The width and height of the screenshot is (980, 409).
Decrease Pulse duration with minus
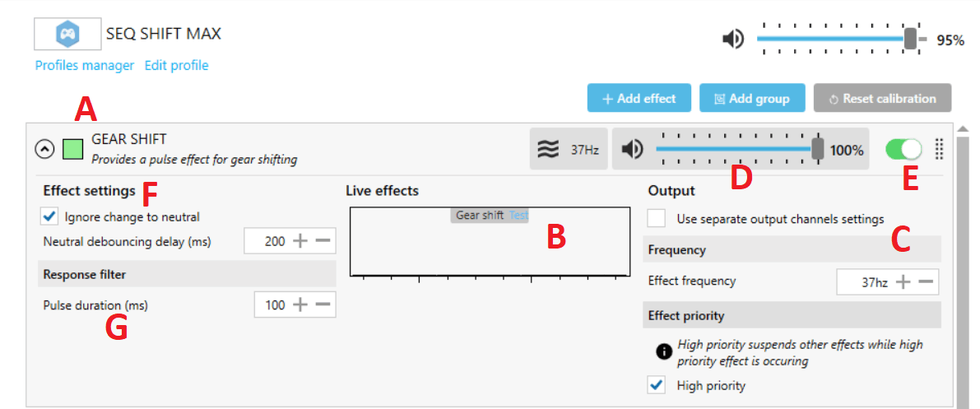[323, 305]
